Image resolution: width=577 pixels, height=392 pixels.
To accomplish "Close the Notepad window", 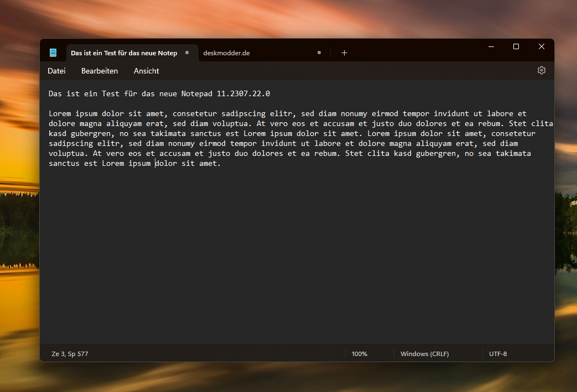I will pyautogui.click(x=541, y=46).
